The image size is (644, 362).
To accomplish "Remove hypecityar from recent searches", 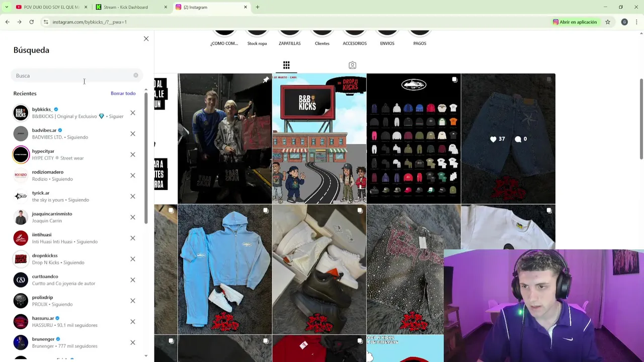I will [x=133, y=155].
